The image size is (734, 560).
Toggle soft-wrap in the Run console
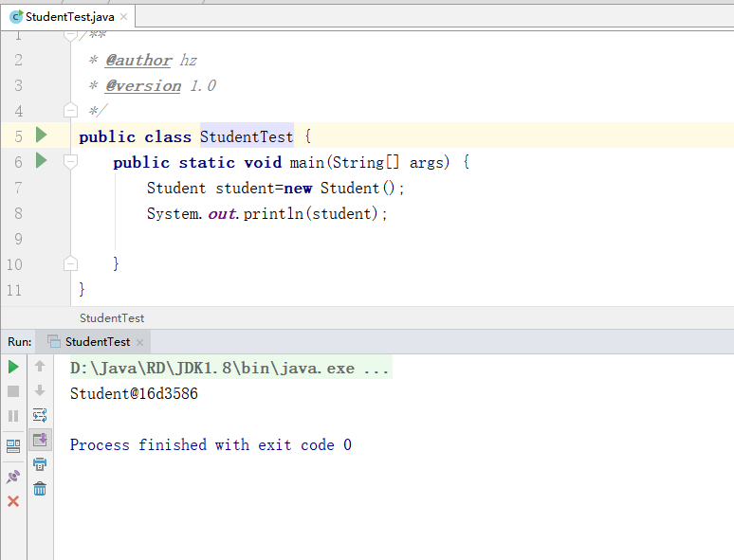[x=40, y=415]
